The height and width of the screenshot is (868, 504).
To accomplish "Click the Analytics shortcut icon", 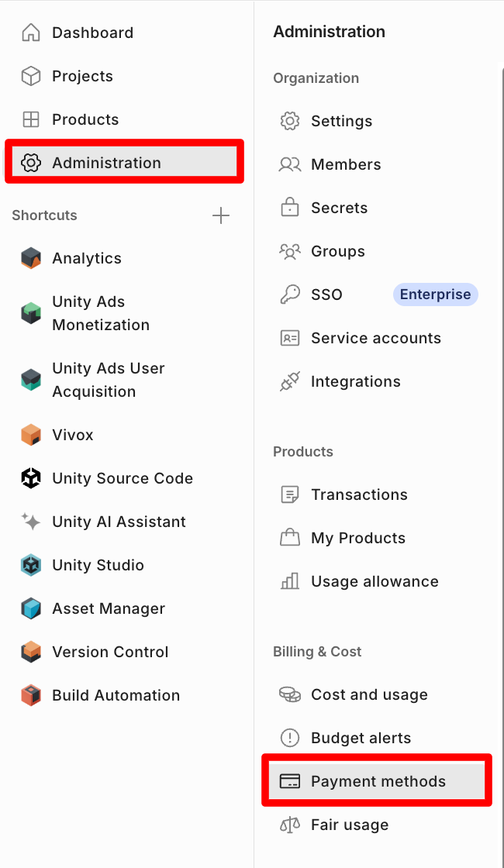I will [x=31, y=258].
